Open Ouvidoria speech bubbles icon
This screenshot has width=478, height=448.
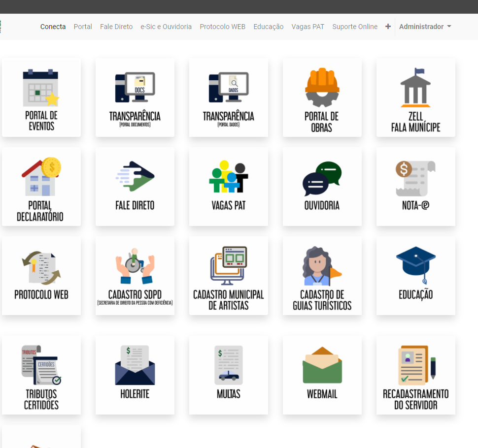click(322, 177)
